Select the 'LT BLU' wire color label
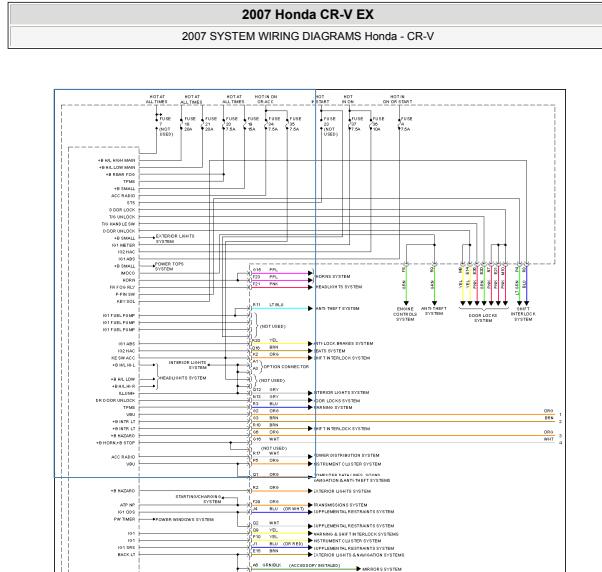 pos(276,304)
